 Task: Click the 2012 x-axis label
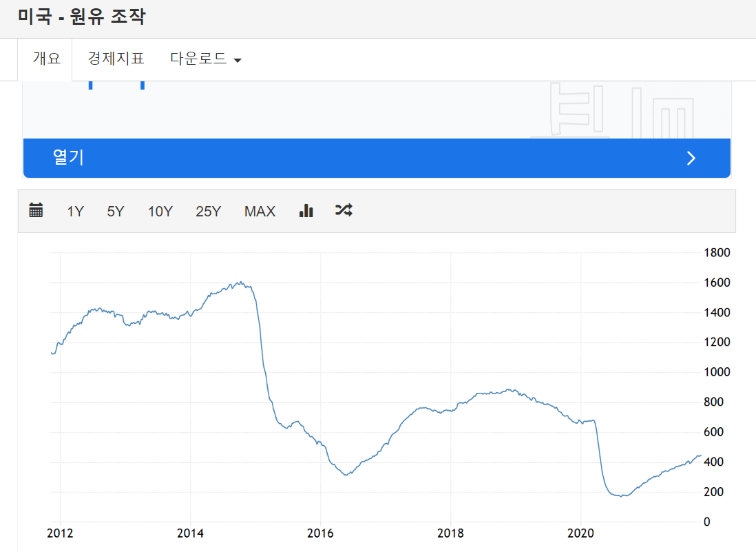60,533
